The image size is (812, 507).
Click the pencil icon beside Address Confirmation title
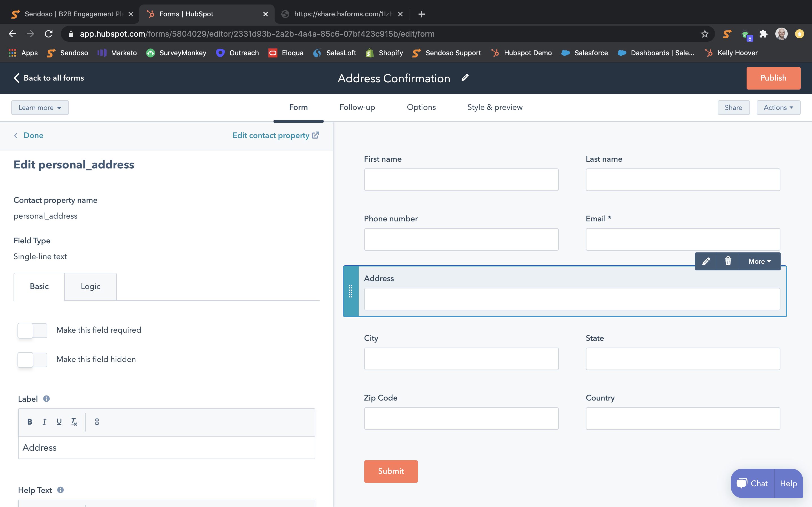pos(465,78)
